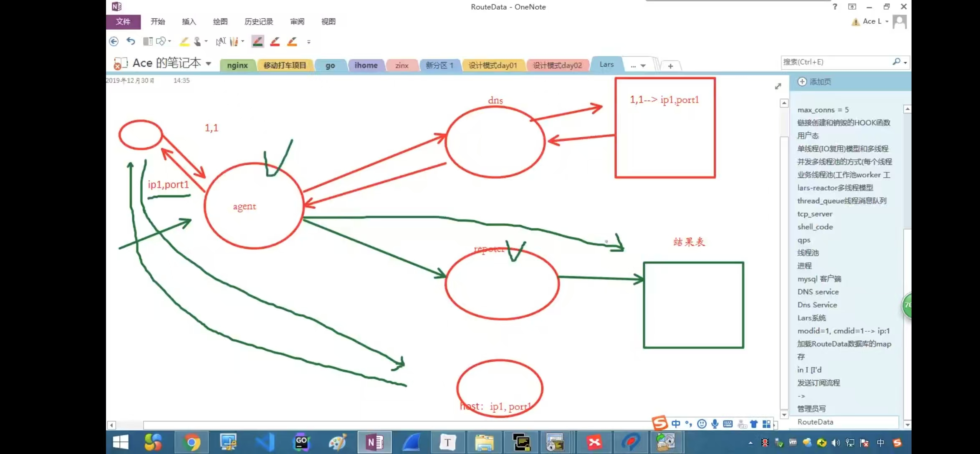
Task: Select the yellow highlighter pen
Action: pos(184,41)
